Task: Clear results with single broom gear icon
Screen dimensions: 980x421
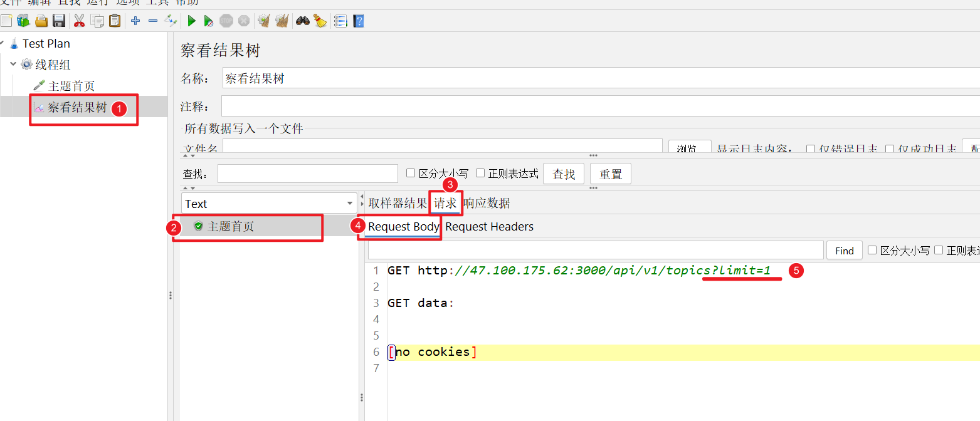Action: click(264, 21)
